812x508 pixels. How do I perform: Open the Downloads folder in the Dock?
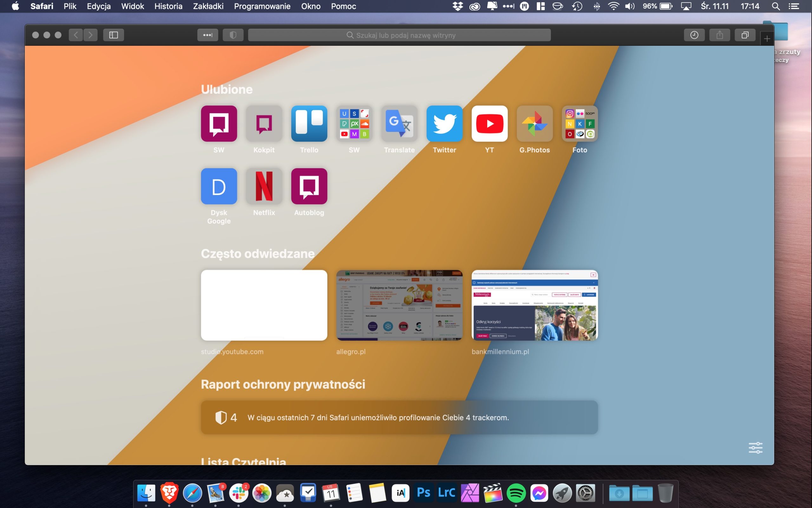tap(619, 493)
